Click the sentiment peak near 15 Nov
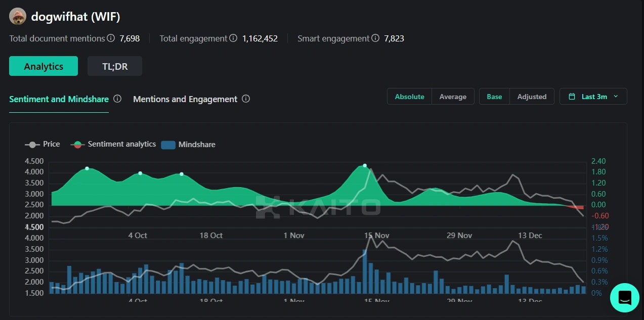This screenshot has width=644, height=320. pyautogui.click(x=364, y=165)
